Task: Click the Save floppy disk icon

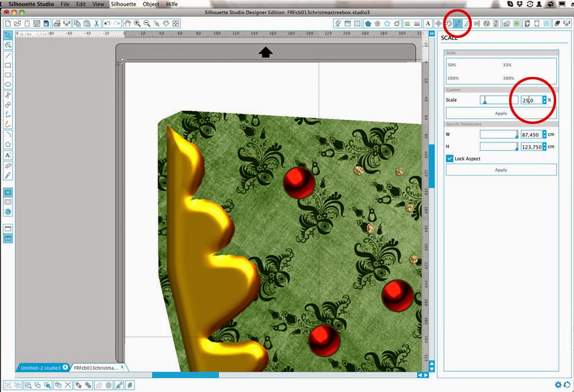Action: pyautogui.click(x=37, y=24)
